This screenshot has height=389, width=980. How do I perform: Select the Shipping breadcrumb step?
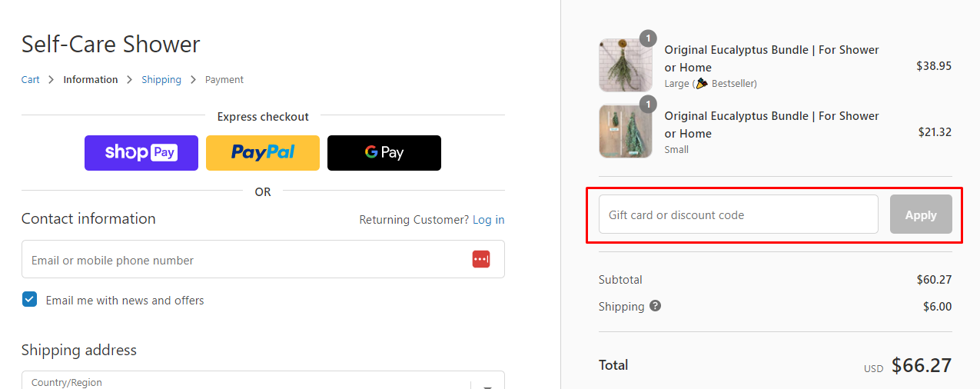tap(161, 80)
